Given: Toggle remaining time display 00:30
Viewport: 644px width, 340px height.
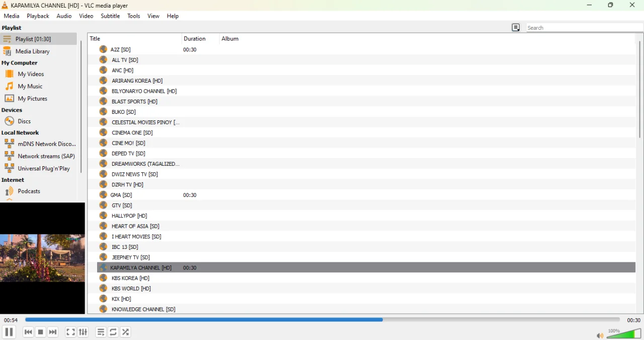Looking at the screenshot, I should coord(633,320).
